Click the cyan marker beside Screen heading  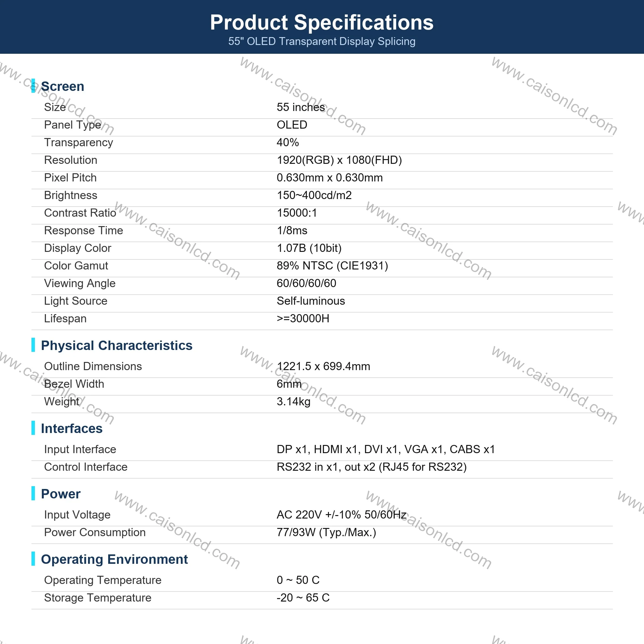coord(33,86)
